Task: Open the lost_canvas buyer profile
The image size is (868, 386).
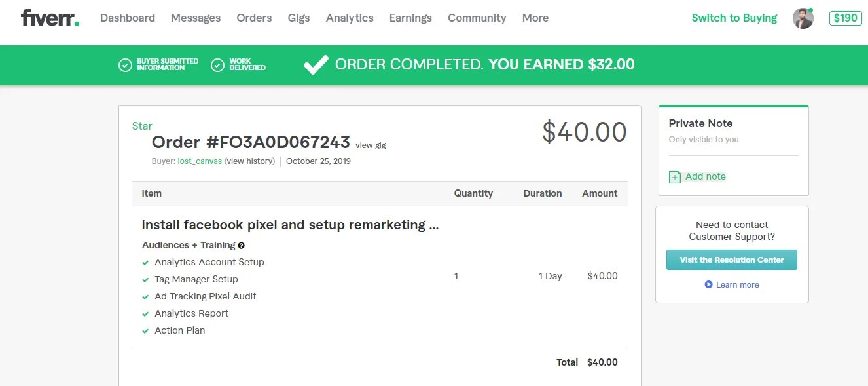Action: pos(200,161)
